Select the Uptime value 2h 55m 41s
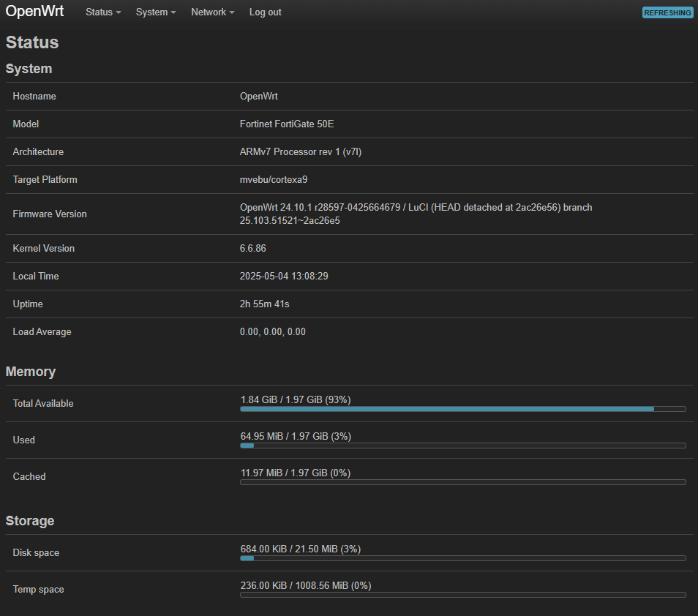The width and height of the screenshot is (698, 616). tap(264, 304)
